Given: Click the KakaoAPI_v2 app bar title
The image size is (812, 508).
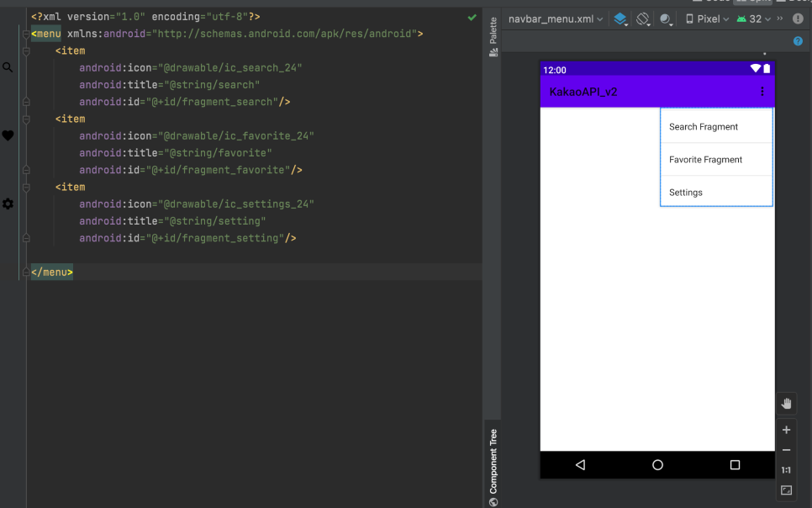Looking at the screenshot, I should [x=583, y=92].
